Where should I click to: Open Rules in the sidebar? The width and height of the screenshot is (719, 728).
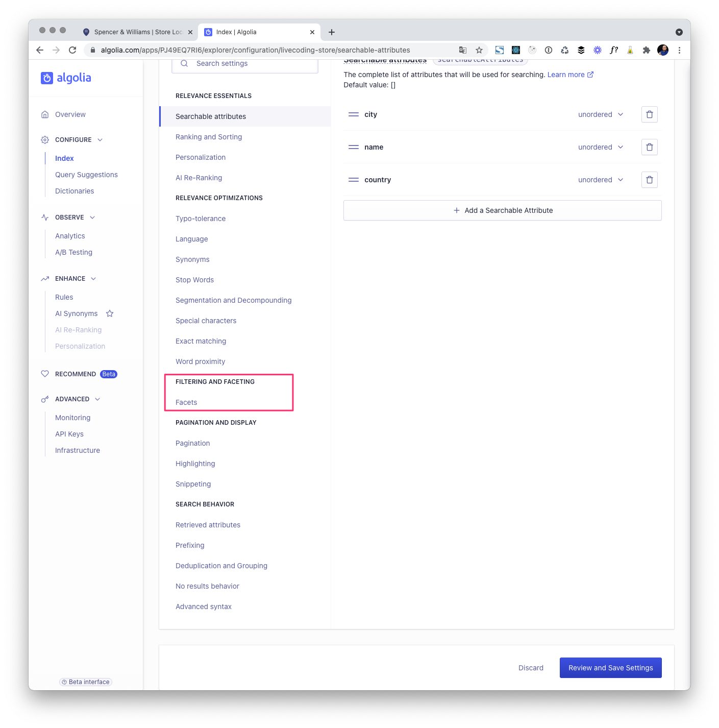pos(64,297)
